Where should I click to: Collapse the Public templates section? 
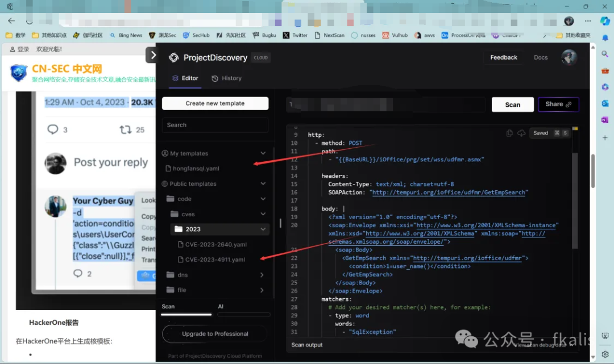pyautogui.click(x=263, y=184)
